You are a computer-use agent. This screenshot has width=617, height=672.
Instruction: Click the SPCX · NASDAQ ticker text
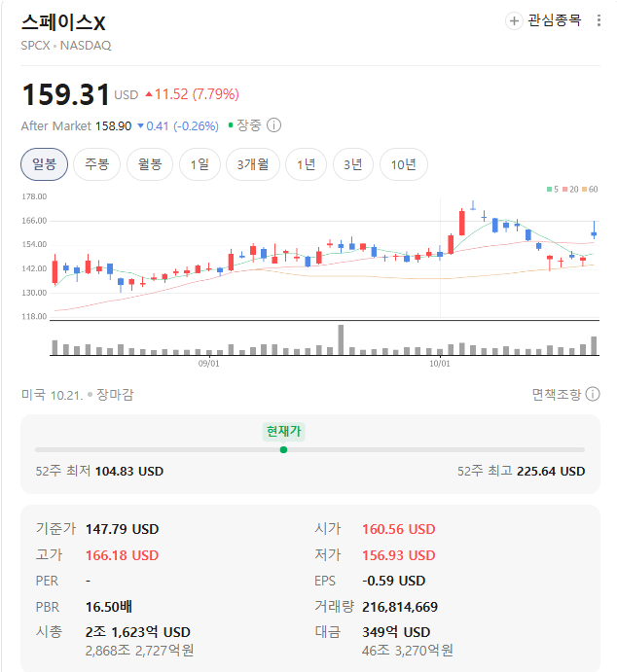pyautogui.click(x=66, y=46)
